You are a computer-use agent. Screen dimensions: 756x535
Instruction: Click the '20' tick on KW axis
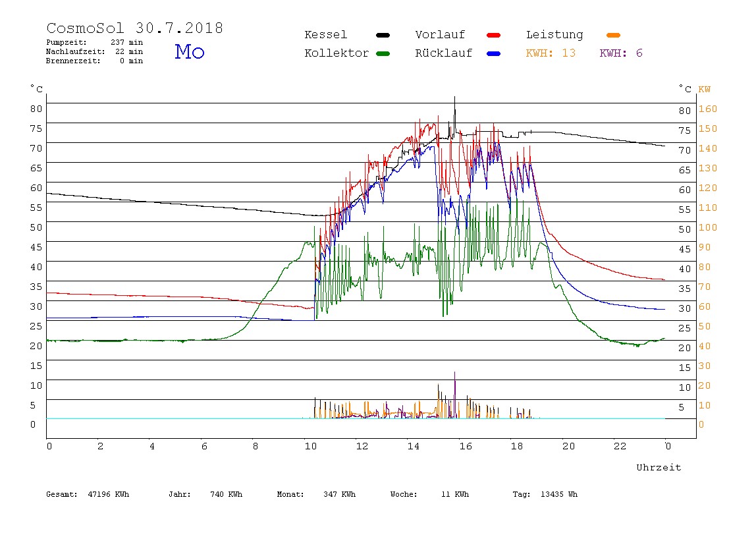[x=705, y=386]
